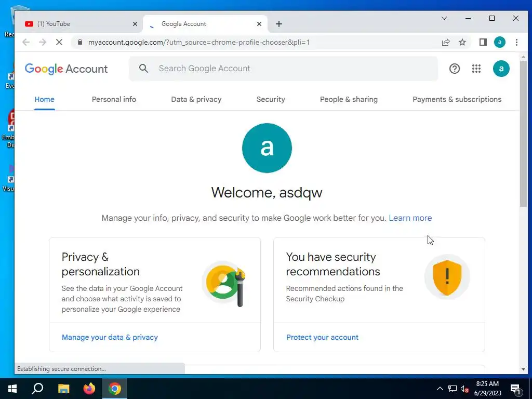Viewport: 532px width, 399px height.
Task: Click You have security recommendations heading
Action: tap(333, 264)
